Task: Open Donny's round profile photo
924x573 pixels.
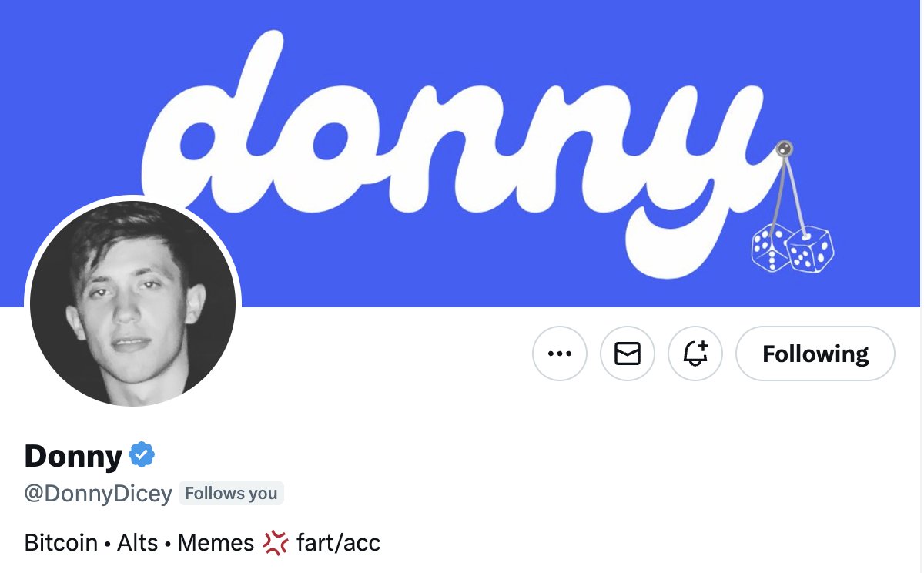Action: 132,303
